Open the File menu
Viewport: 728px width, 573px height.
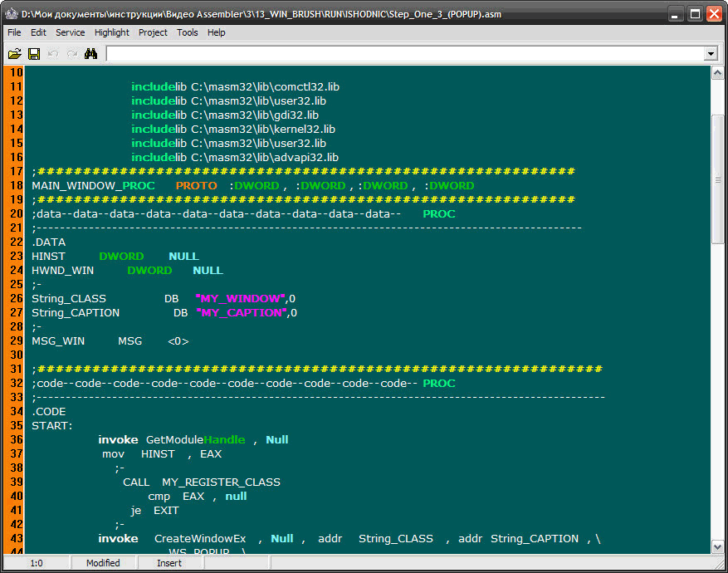click(14, 32)
